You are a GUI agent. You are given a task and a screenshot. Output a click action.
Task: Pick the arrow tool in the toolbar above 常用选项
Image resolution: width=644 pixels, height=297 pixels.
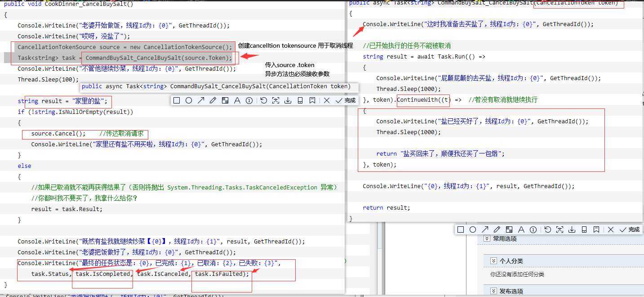[x=485, y=229]
